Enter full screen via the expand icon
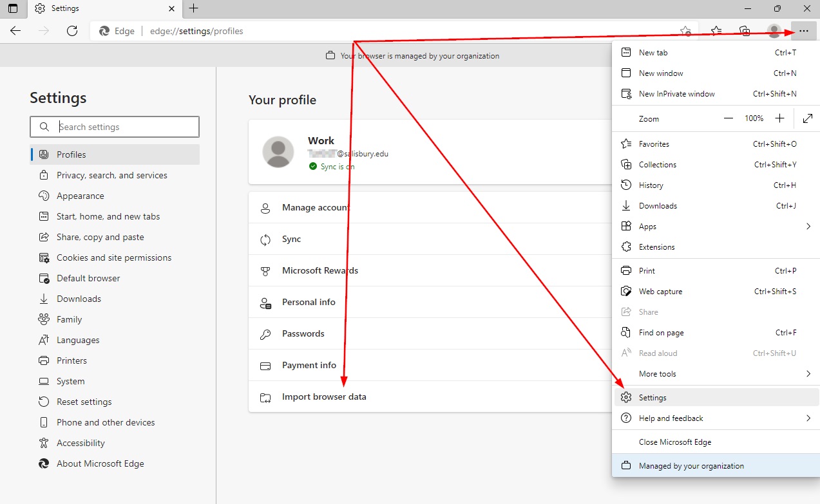This screenshot has width=820, height=504. click(x=806, y=118)
